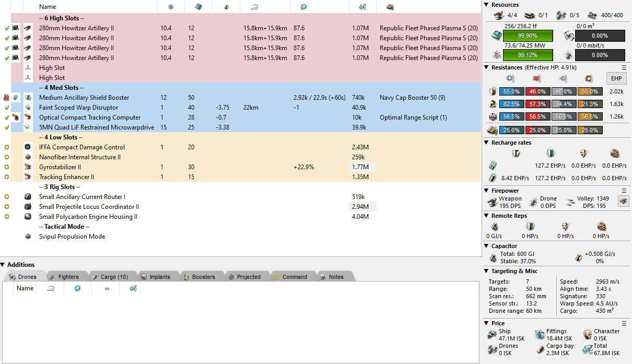632x364 pixels.
Task: Toggle active state of 5MN Quad LiF Microwarpdrive
Action: click(x=6, y=127)
